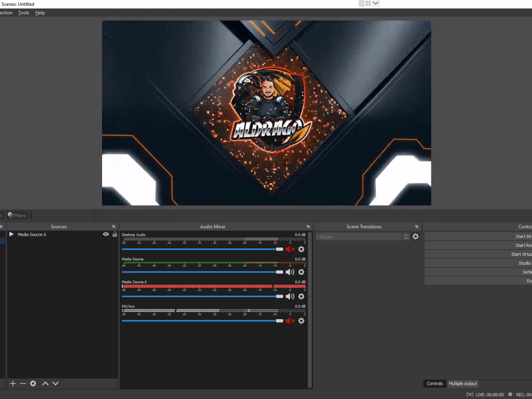
Task: Click the Mic/Aux label in mixer
Action: pyautogui.click(x=128, y=306)
